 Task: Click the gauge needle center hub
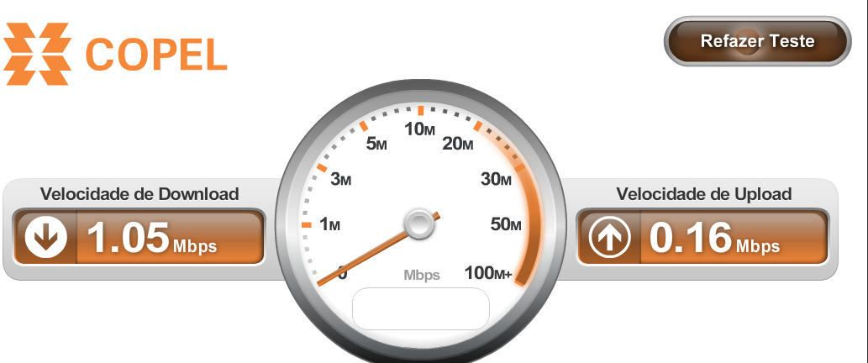coord(419,224)
